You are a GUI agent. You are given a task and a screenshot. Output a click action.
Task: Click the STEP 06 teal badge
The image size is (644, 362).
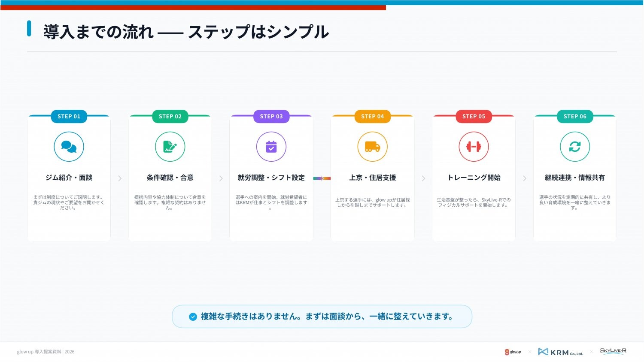point(575,116)
